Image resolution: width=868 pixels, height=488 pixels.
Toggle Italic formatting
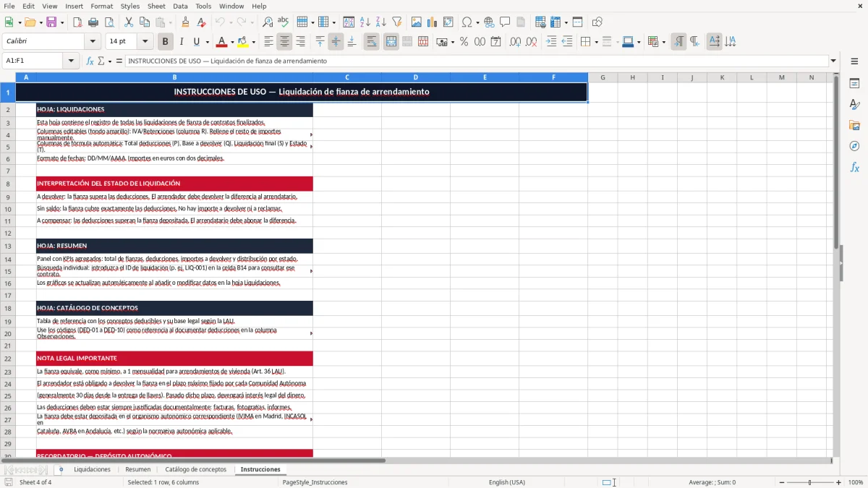point(181,42)
